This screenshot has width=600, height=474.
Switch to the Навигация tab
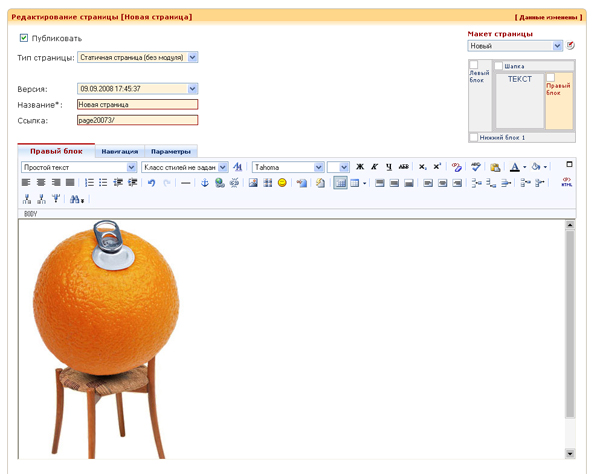click(119, 151)
